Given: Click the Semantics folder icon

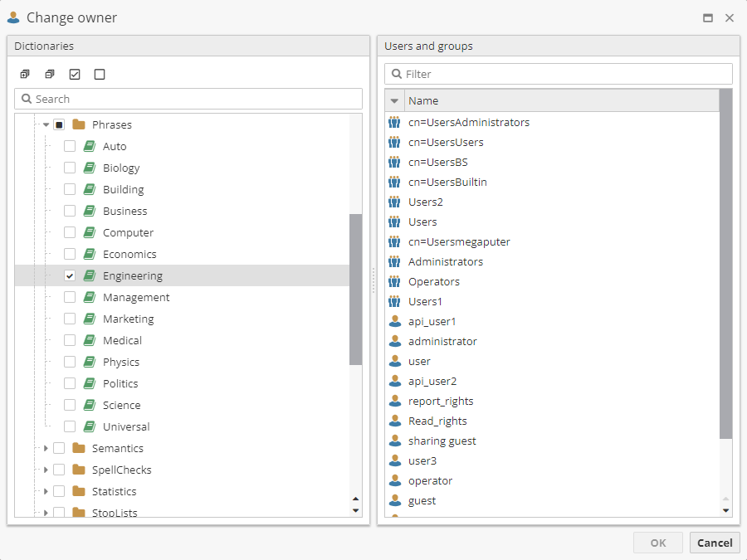Looking at the screenshot, I should click(79, 449).
